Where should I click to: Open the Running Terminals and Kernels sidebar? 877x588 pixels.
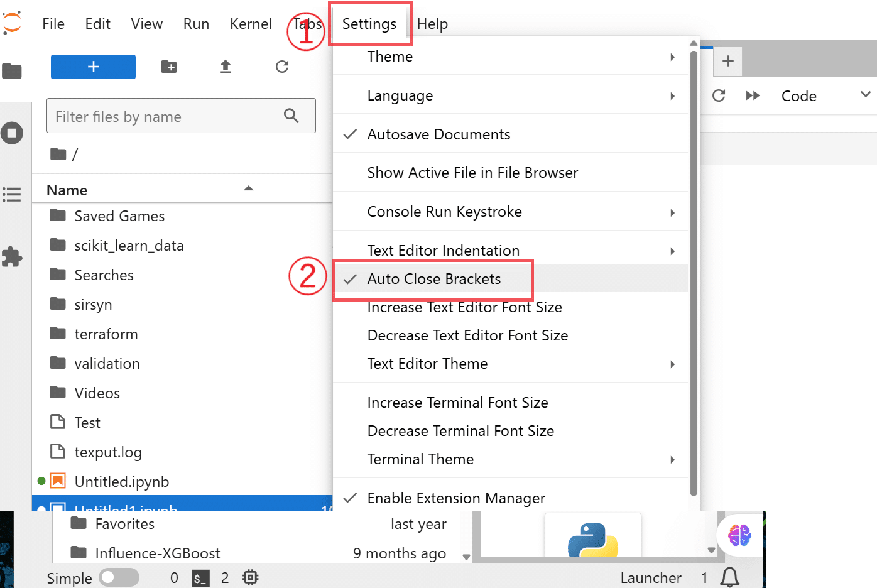(12, 133)
